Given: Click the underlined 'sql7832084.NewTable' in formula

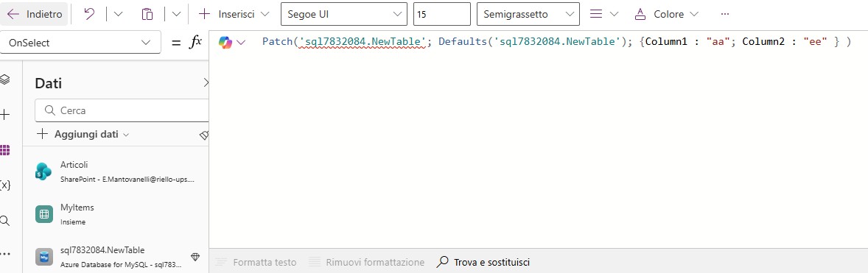Looking at the screenshot, I should pos(362,42).
